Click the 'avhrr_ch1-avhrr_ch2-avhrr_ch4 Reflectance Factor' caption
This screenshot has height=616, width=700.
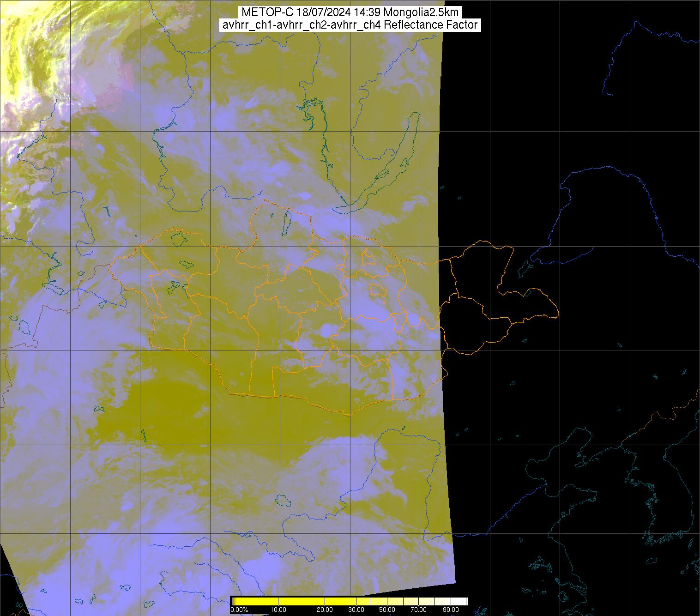[x=350, y=25]
